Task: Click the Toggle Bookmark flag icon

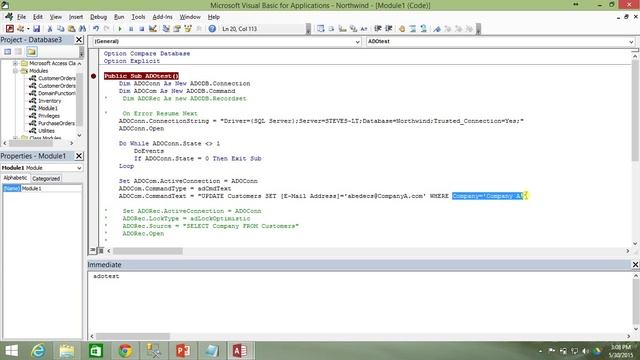Action: [437, 29]
